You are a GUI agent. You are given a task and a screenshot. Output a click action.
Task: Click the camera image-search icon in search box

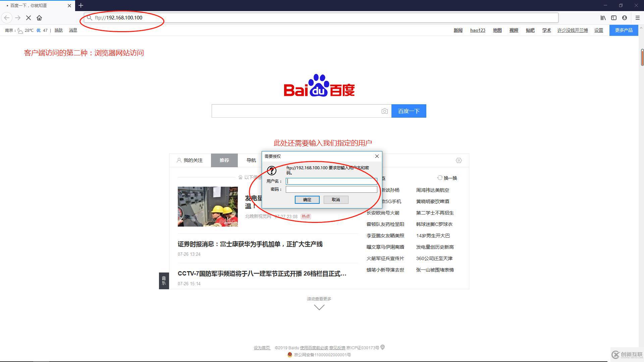click(384, 111)
